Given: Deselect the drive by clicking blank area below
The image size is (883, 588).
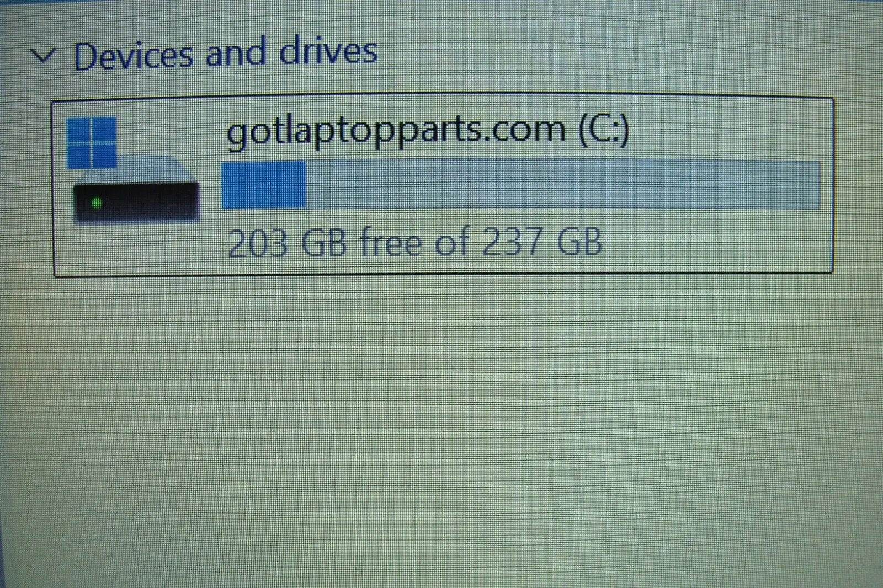Looking at the screenshot, I should [441, 430].
